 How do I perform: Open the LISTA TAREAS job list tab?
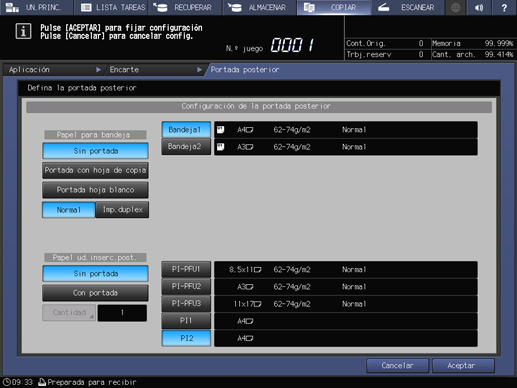[112, 7]
